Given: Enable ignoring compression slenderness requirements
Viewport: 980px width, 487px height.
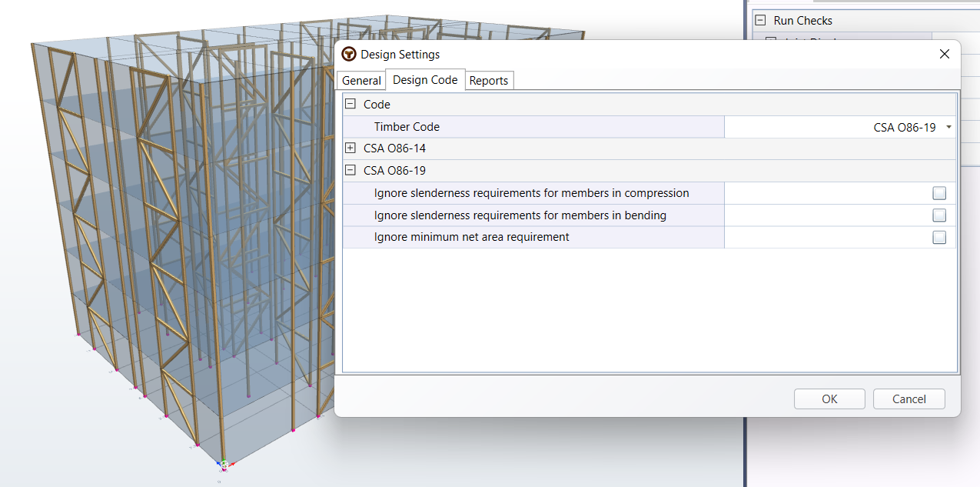Looking at the screenshot, I should click(938, 193).
